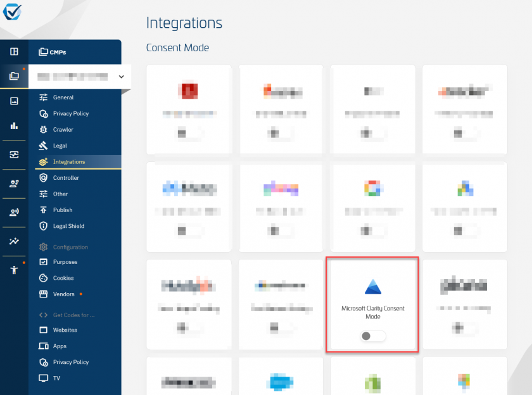This screenshot has width=532, height=395.
Task: Click the user with sound waves icon
Action: (14, 213)
